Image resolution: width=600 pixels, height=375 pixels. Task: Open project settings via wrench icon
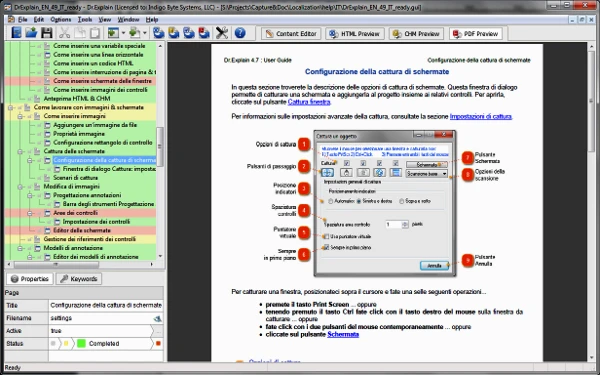pyautogui.click(x=222, y=33)
